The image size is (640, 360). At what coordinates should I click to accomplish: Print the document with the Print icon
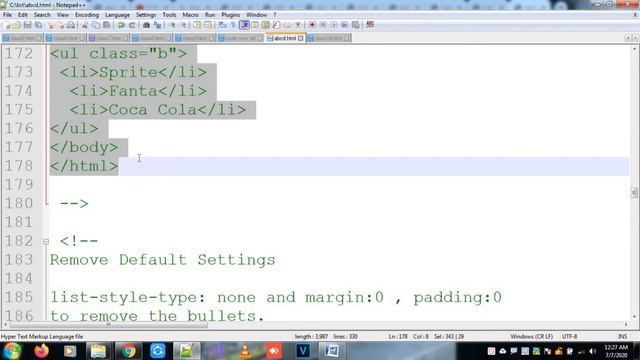71,25
